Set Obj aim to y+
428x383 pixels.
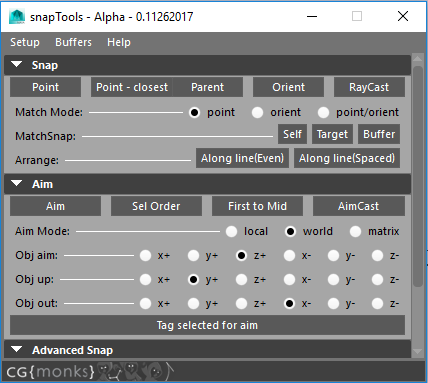[x=193, y=256]
